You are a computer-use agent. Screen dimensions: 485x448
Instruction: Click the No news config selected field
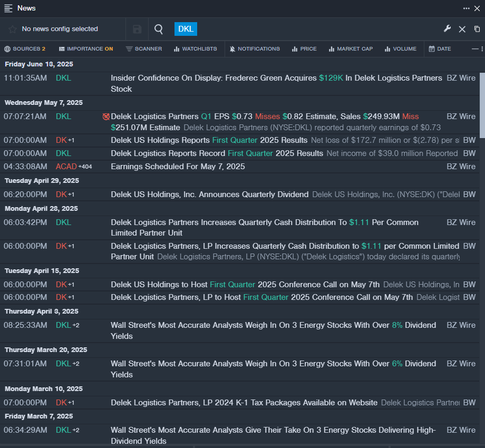pyautogui.click(x=60, y=29)
